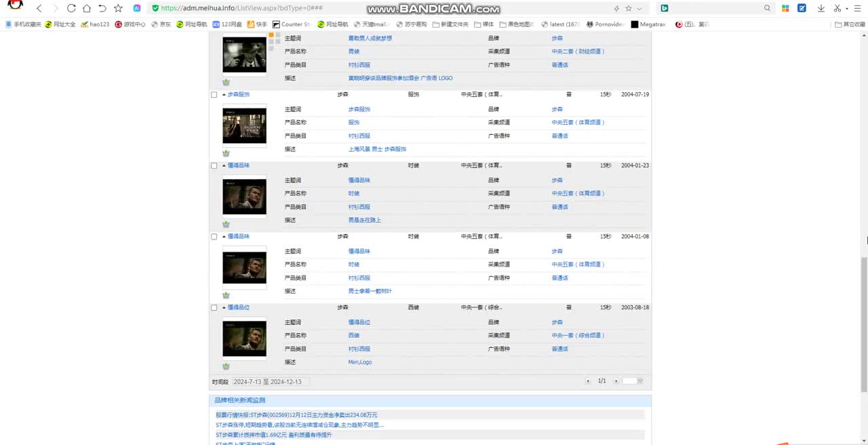Open the 其它收藏 bookmarks folder
This screenshot has width=868, height=445.
(850, 24)
